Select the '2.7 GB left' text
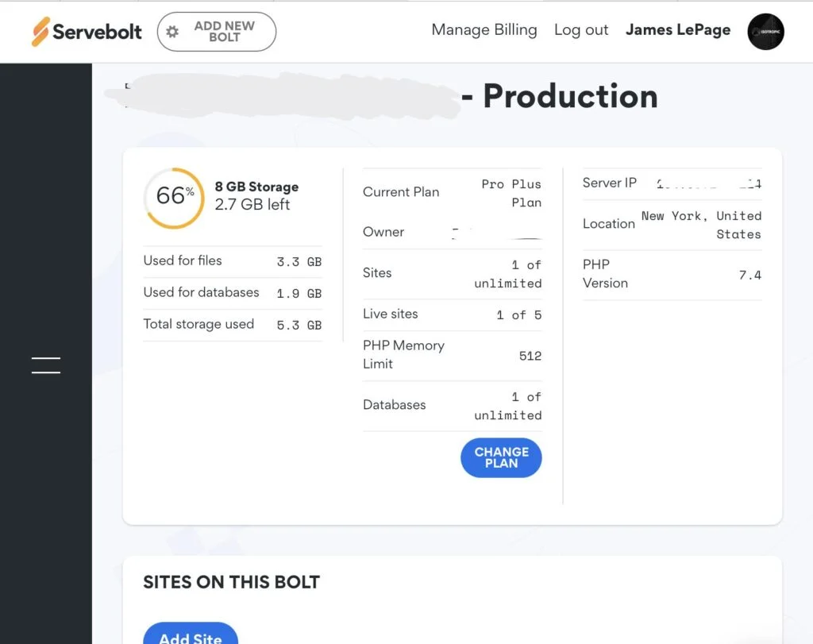 (x=252, y=204)
